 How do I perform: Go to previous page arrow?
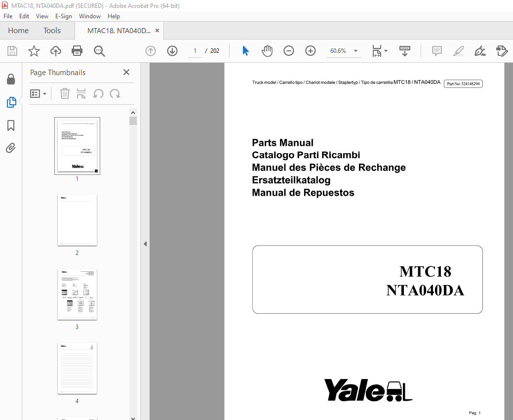[x=151, y=51]
